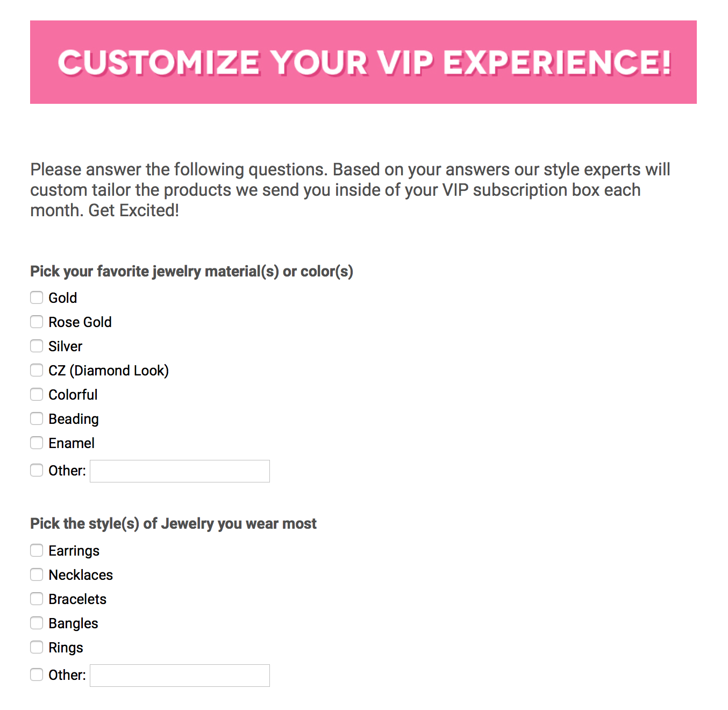Screen dimensions: 728x710
Task: Check the Rings checkbox
Action: (x=37, y=647)
